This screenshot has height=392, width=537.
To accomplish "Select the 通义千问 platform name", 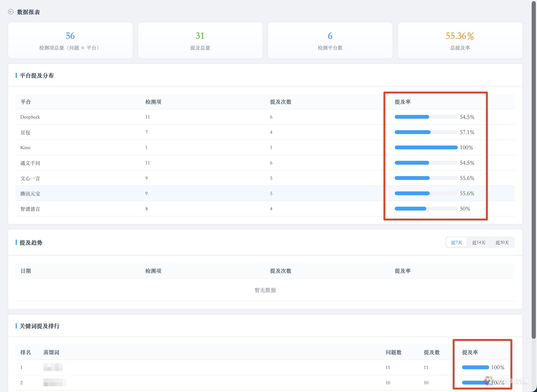I will point(30,163).
